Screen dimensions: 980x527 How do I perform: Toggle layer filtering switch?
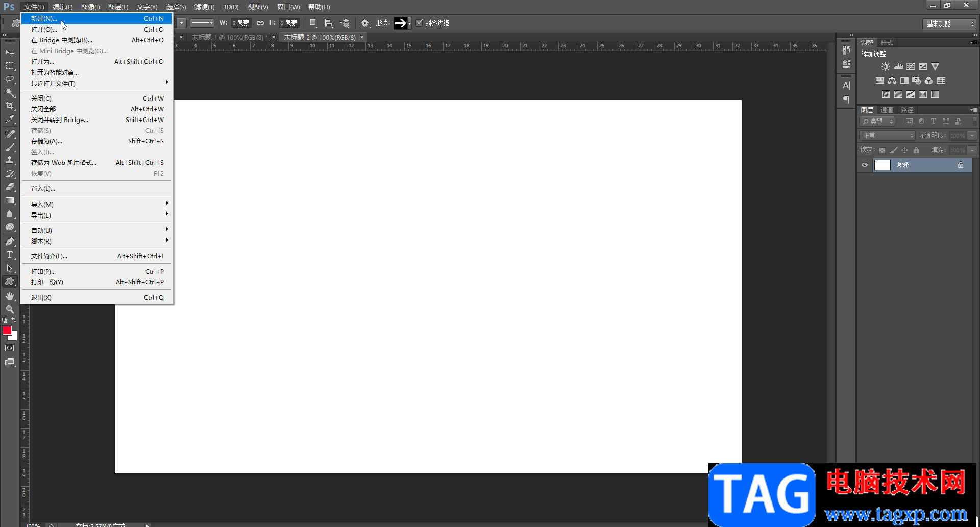(x=975, y=122)
